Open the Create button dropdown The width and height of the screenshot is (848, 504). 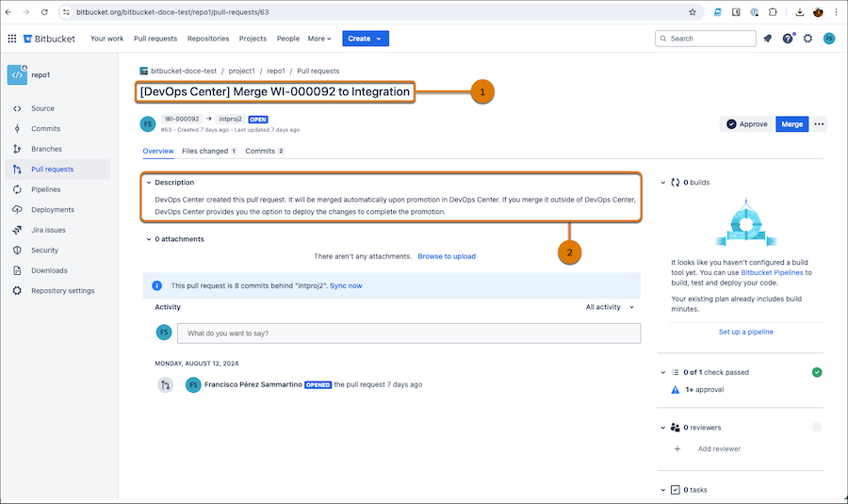click(366, 39)
